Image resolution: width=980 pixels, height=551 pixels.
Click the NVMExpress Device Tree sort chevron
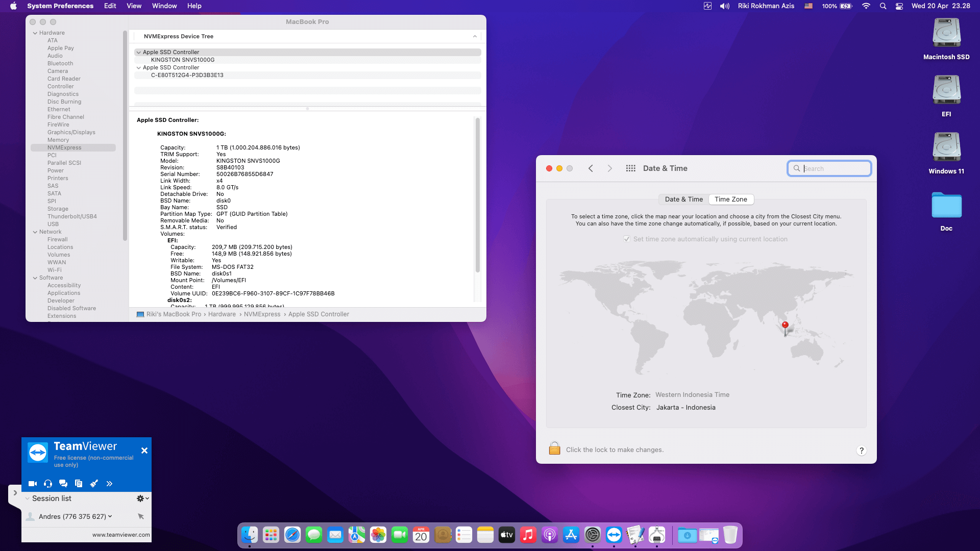(475, 37)
